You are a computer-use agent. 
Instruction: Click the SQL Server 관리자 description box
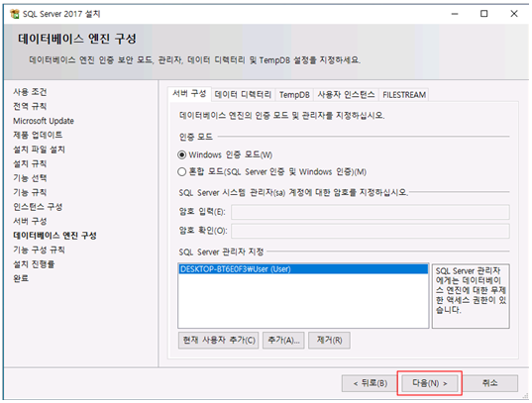pyautogui.click(x=471, y=296)
